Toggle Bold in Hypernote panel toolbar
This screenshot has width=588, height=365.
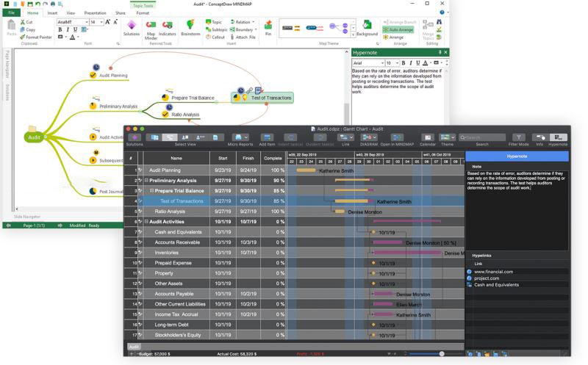coord(404,63)
